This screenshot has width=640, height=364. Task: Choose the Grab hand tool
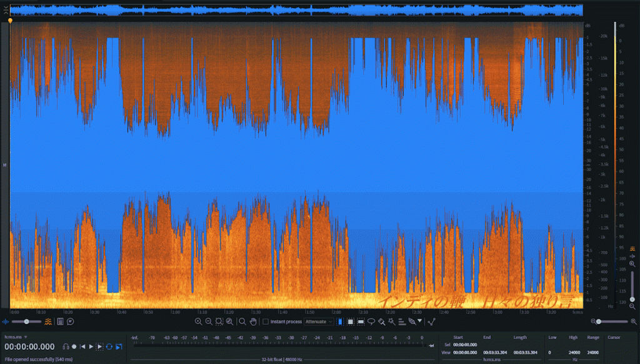pyautogui.click(x=253, y=322)
